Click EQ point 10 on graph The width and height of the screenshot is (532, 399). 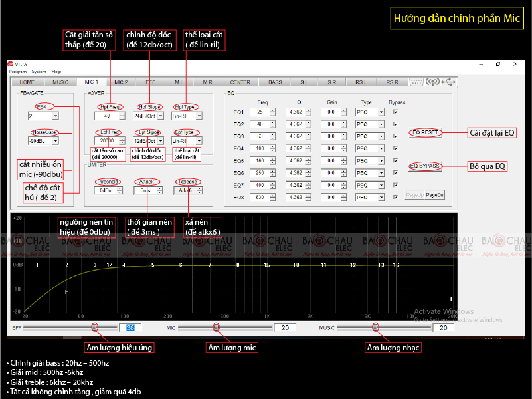pyautogui.click(x=296, y=265)
